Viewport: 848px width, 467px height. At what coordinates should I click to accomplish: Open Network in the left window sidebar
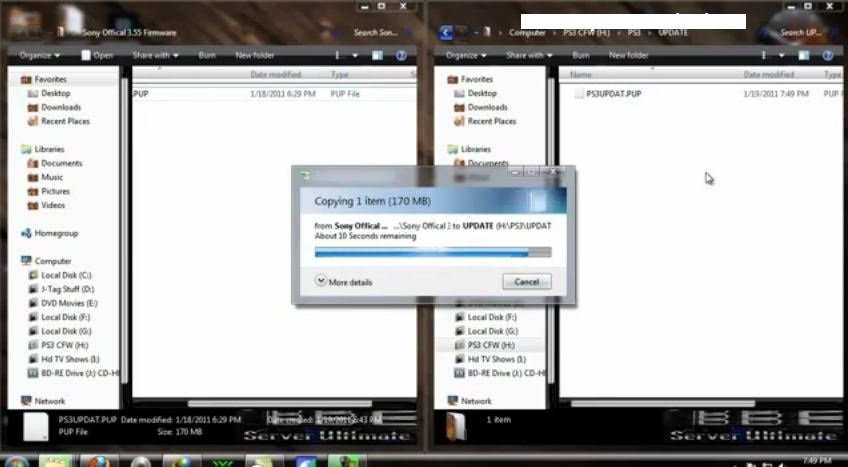[x=50, y=401]
